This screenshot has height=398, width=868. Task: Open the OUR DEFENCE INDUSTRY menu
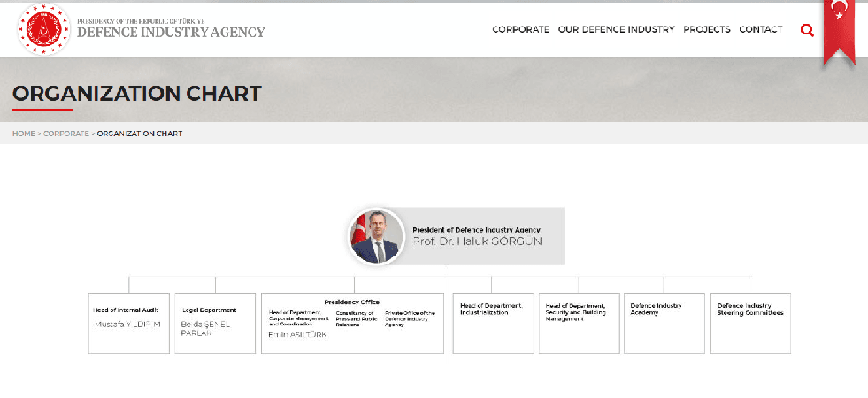click(616, 29)
